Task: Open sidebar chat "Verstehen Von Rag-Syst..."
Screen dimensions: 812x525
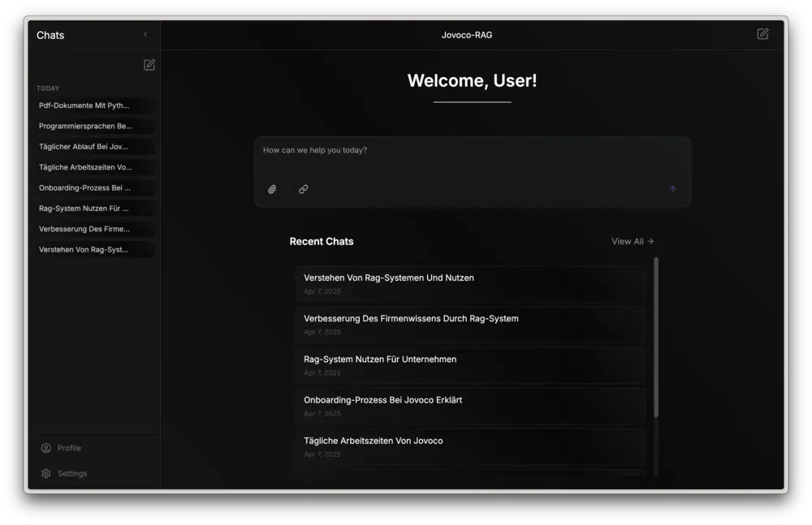Action: (x=95, y=250)
